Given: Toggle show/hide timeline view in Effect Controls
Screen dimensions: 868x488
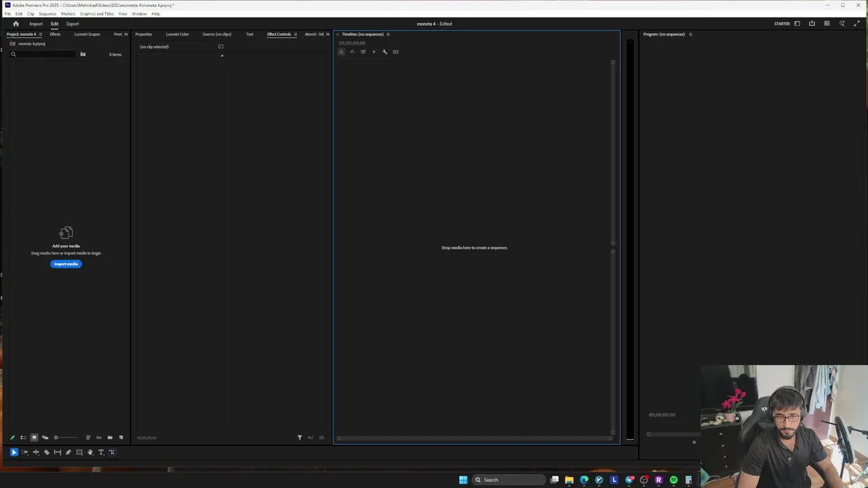Looking at the screenshot, I should click(220, 47).
